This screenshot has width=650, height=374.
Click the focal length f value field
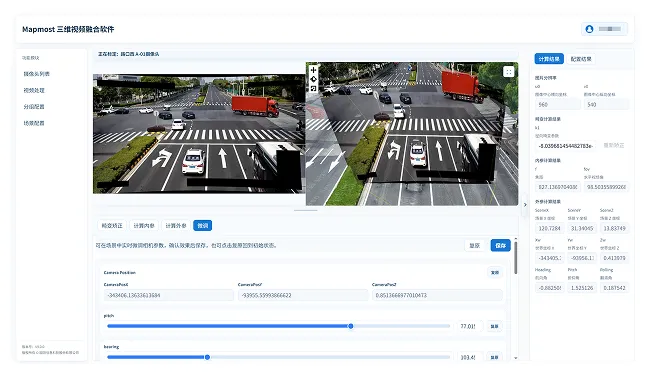pyautogui.click(x=558, y=187)
